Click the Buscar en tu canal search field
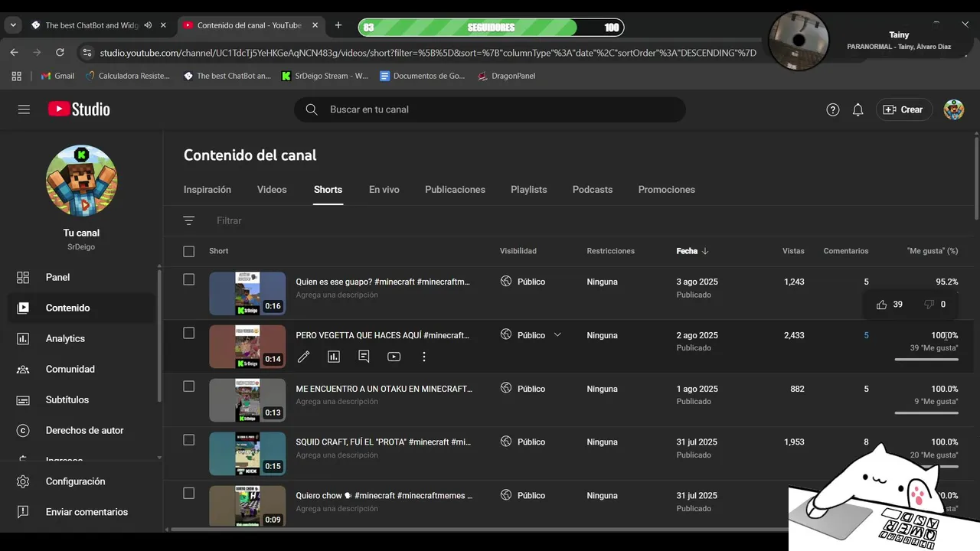980x551 pixels. 490,109
